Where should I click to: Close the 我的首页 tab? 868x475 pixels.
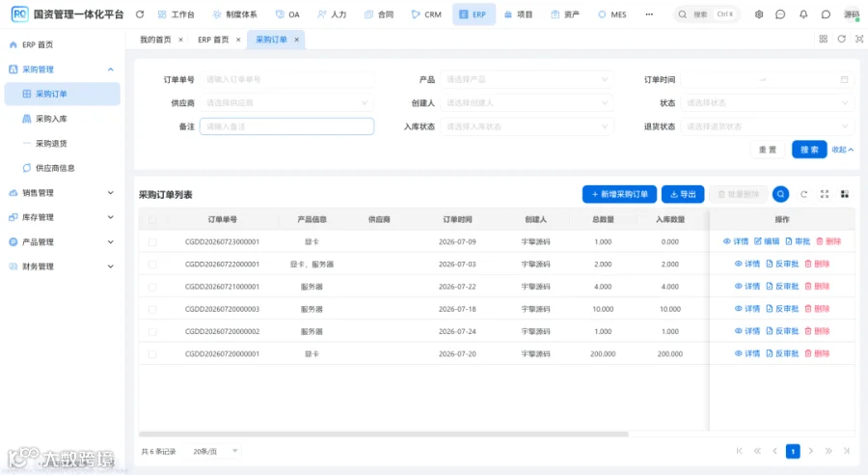coord(180,40)
